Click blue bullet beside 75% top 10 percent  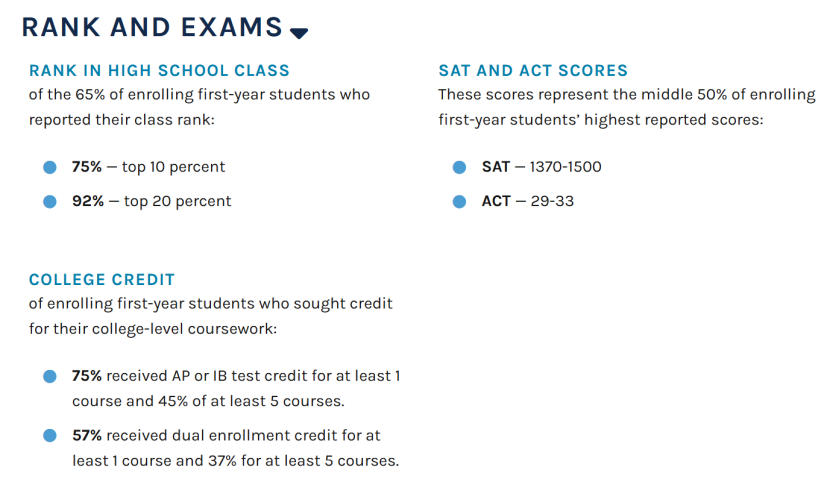point(50,167)
